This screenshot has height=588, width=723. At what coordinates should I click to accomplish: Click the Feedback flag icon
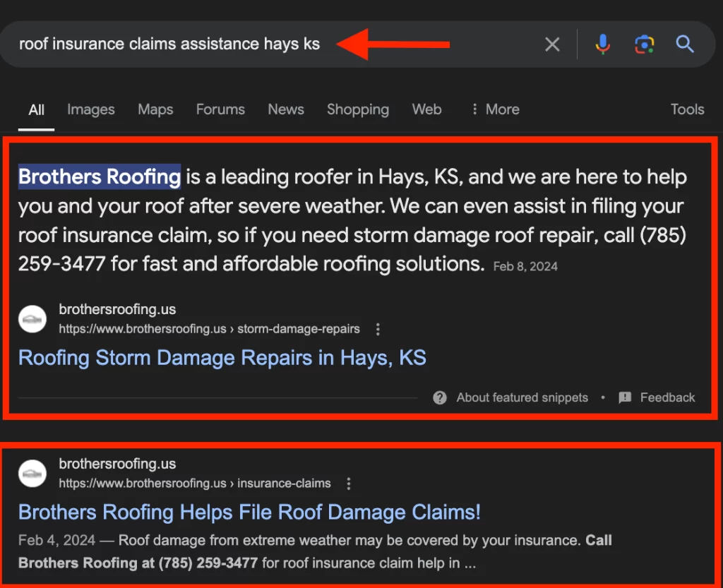[625, 397]
